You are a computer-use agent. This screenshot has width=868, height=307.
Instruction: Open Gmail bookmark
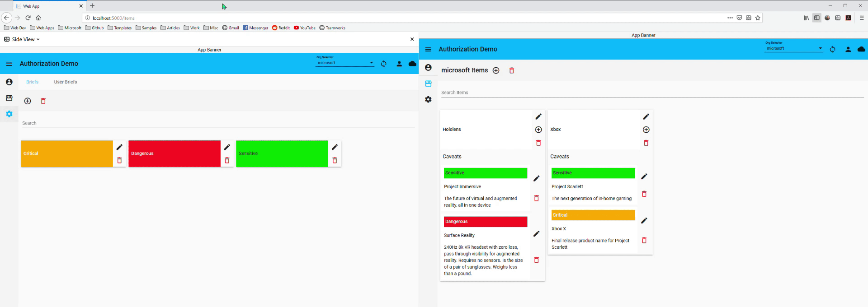231,28
